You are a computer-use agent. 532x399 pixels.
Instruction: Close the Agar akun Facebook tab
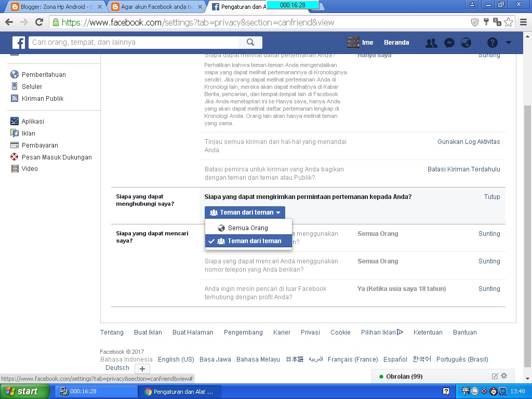click(x=200, y=6)
